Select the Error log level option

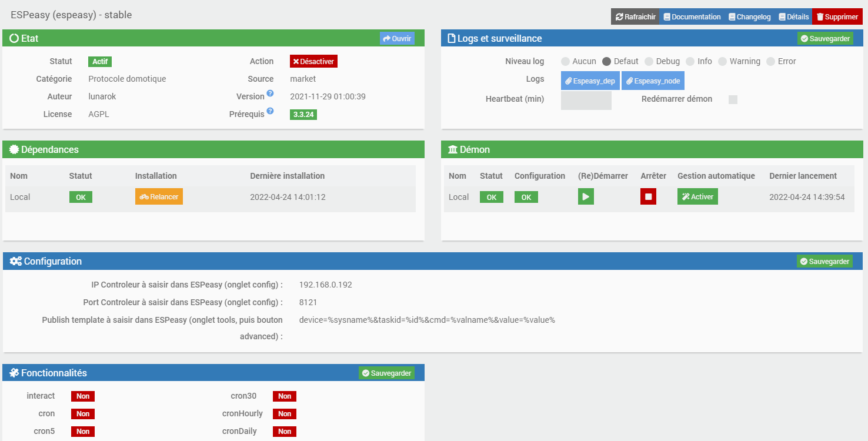tap(770, 61)
